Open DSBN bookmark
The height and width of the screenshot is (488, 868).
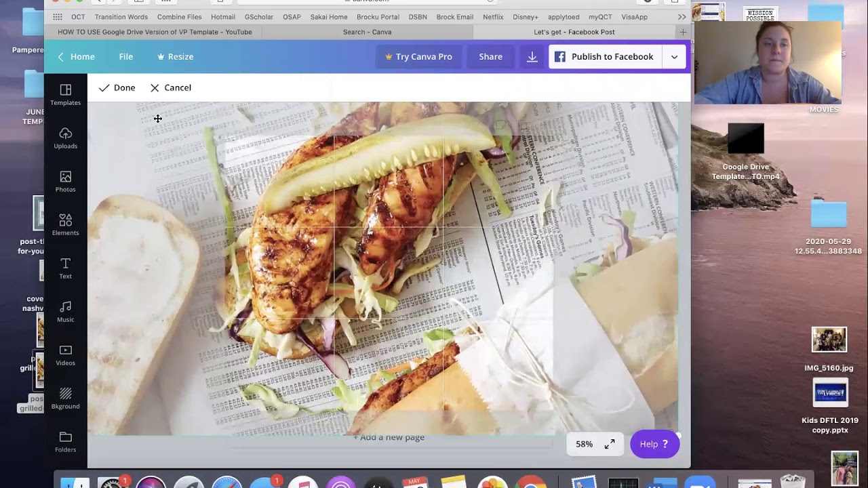(x=418, y=17)
